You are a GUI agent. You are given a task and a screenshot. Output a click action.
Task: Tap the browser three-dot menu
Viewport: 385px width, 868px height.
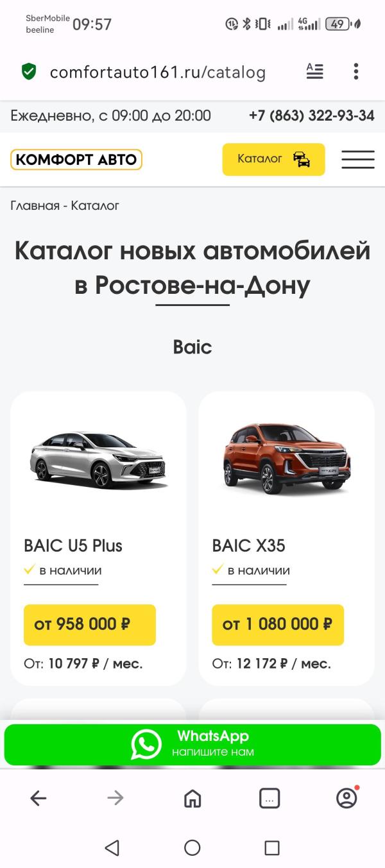click(x=356, y=71)
